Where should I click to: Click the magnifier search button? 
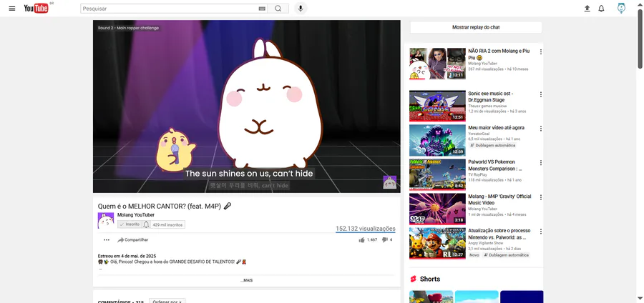(x=278, y=9)
